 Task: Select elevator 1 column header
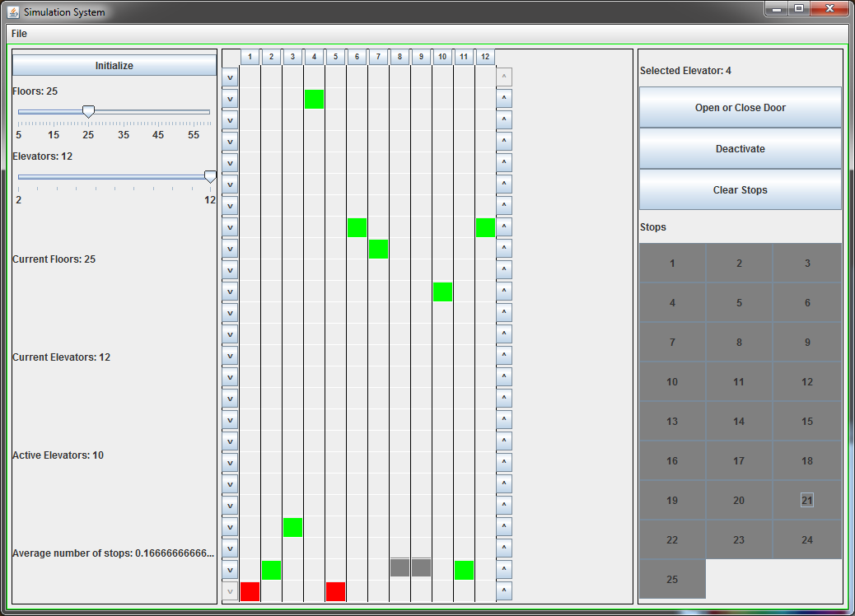tap(250, 57)
